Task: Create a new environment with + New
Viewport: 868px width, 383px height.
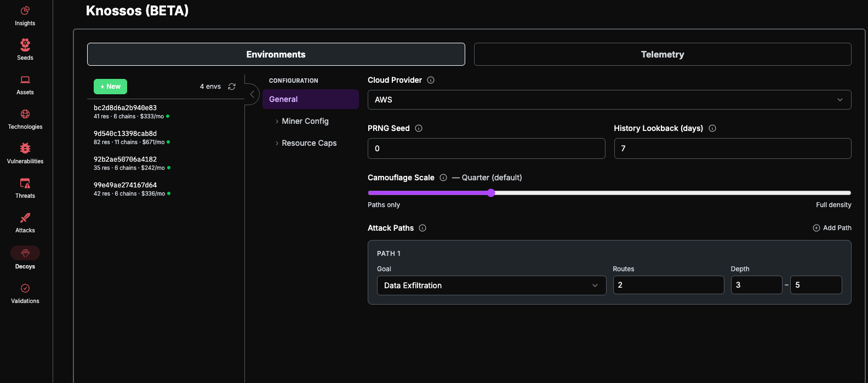Action: coord(110,87)
